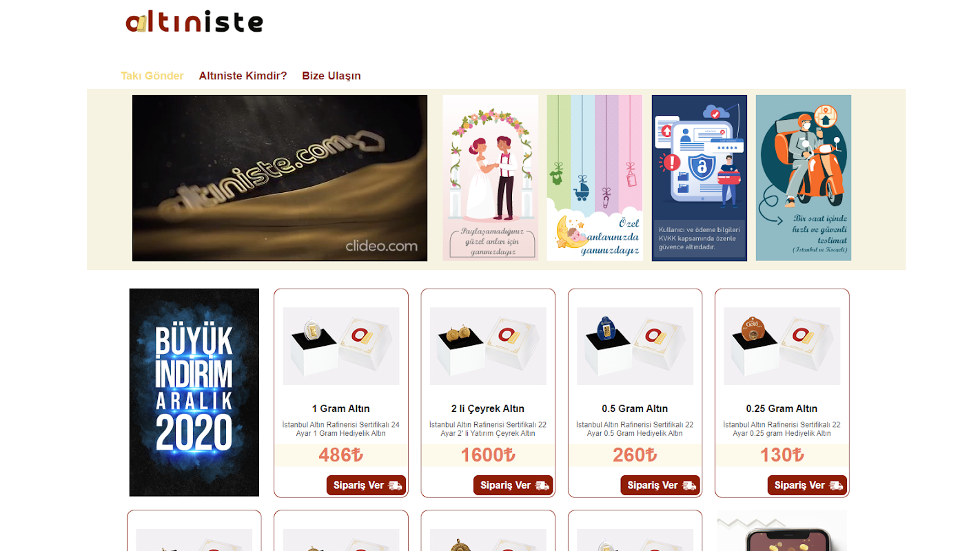Order the 0.5 Gram Altın product
Screen dimensions: 980x551
pyautogui.click(x=660, y=485)
